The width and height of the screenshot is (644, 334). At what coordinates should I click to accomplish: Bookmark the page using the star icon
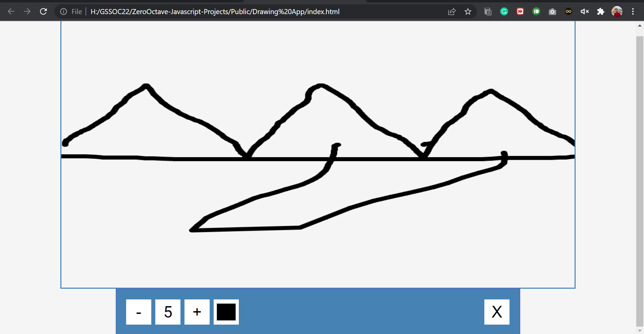pos(468,11)
